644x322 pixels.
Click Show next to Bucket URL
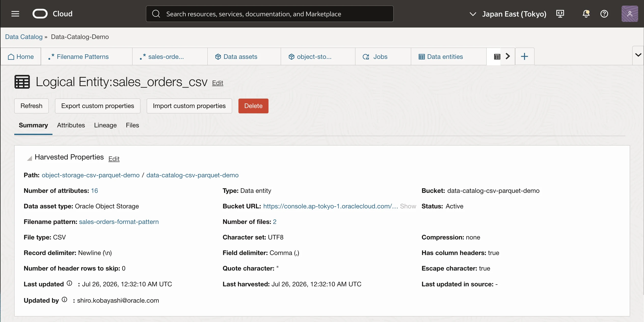click(x=408, y=206)
